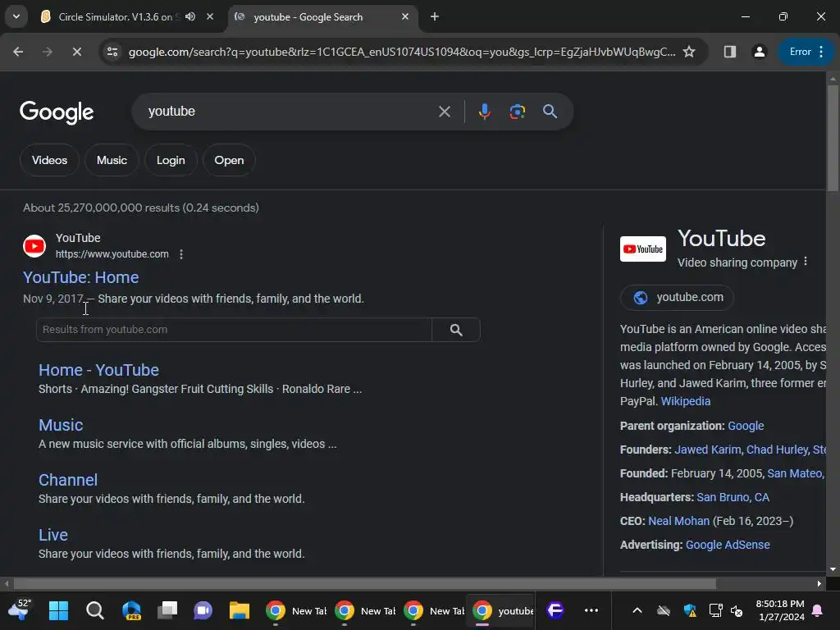840x630 pixels.
Task: Open the Wikipedia link
Action: (685, 401)
